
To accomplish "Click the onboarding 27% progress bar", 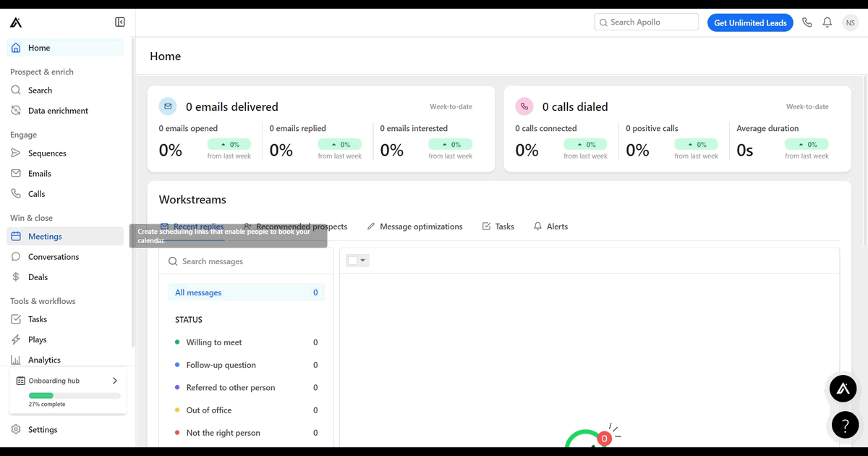I will (x=75, y=396).
